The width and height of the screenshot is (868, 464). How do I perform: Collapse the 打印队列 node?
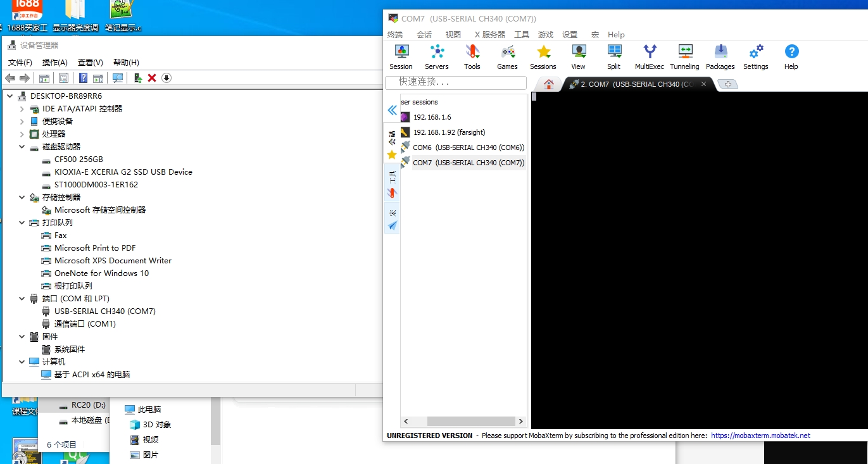(x=22, y=223)
